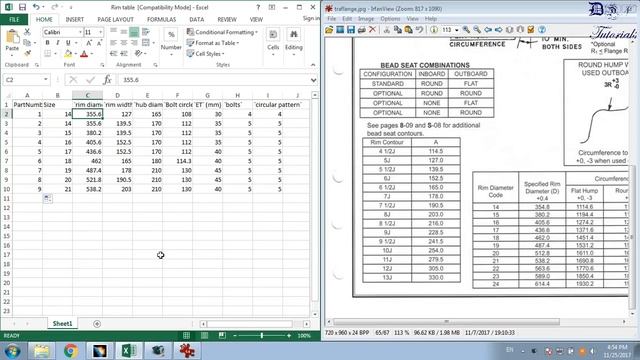
Task: Switch to the DATA ribbon tab
Action: [196, 19]
